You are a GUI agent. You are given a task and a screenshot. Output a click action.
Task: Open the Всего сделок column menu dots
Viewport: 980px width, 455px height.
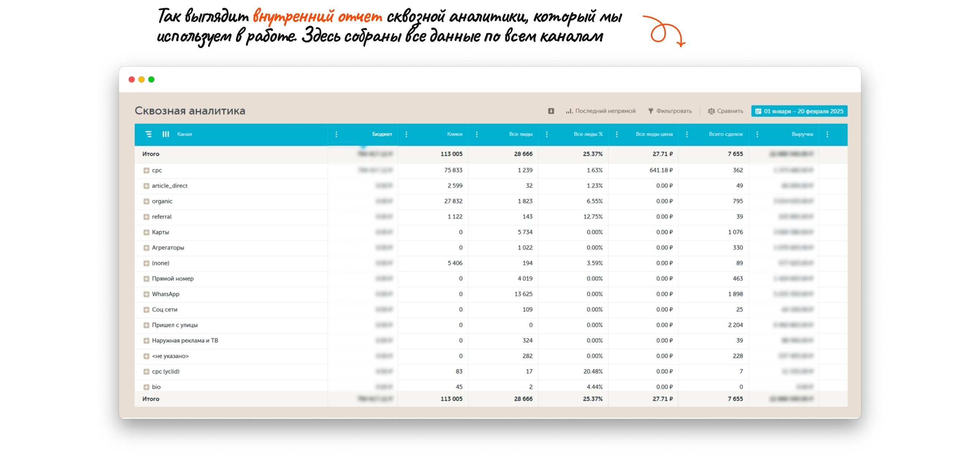click(x=757, y=134)
